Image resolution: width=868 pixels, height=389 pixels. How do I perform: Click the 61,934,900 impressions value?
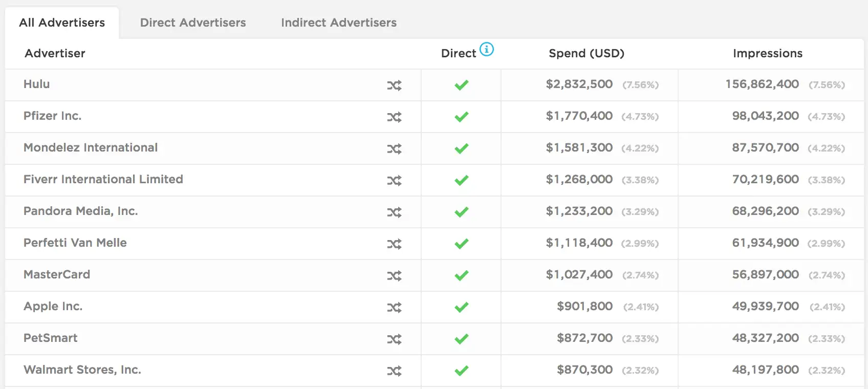pos(766,243)
